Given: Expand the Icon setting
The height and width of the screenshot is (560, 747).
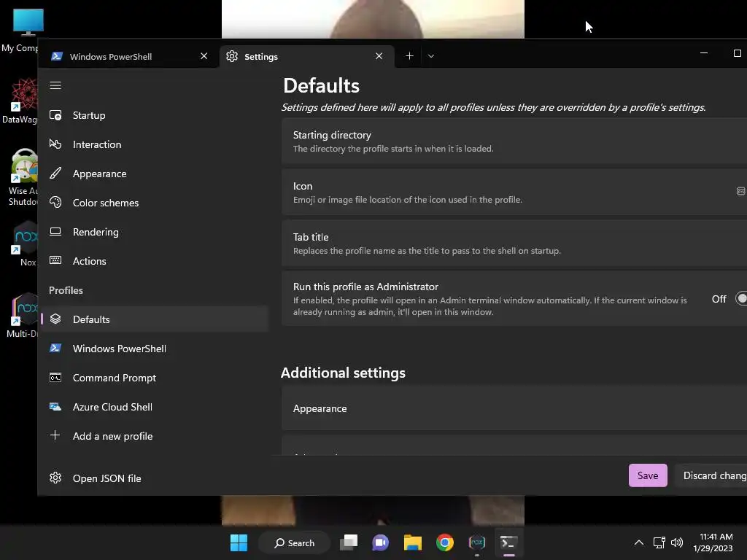Looking at the screenshot, I should point(514,192).
